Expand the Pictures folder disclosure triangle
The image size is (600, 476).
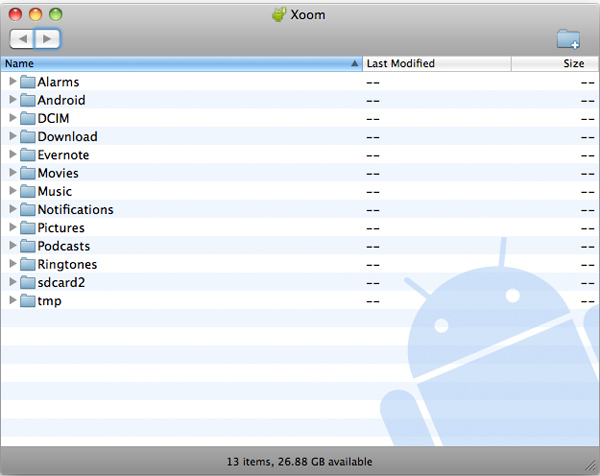coord(13,227)
